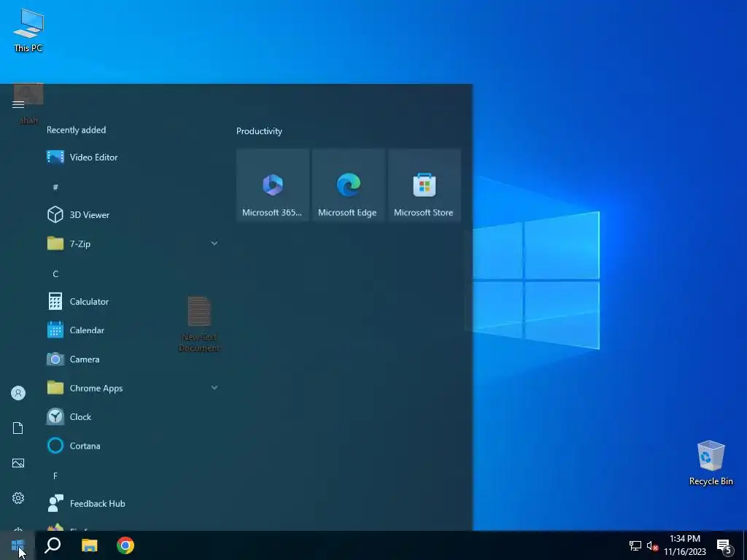Viewport: 747px width, 560px height.
Task: Select the Recycle Bin desktop icon
Action: pyautogui.click(x=711, y=463)
